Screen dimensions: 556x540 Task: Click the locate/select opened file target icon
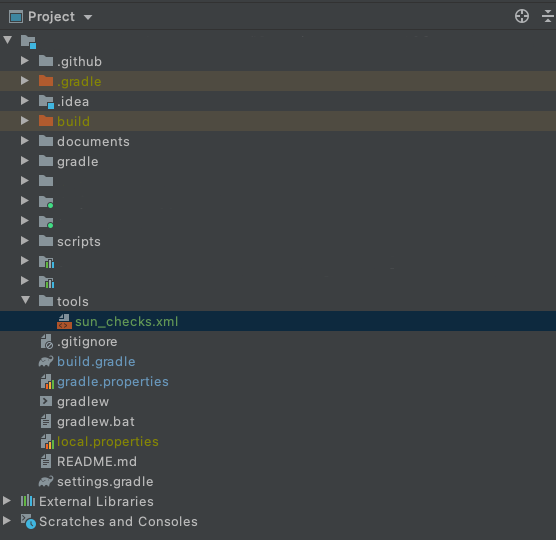point(522,16)
